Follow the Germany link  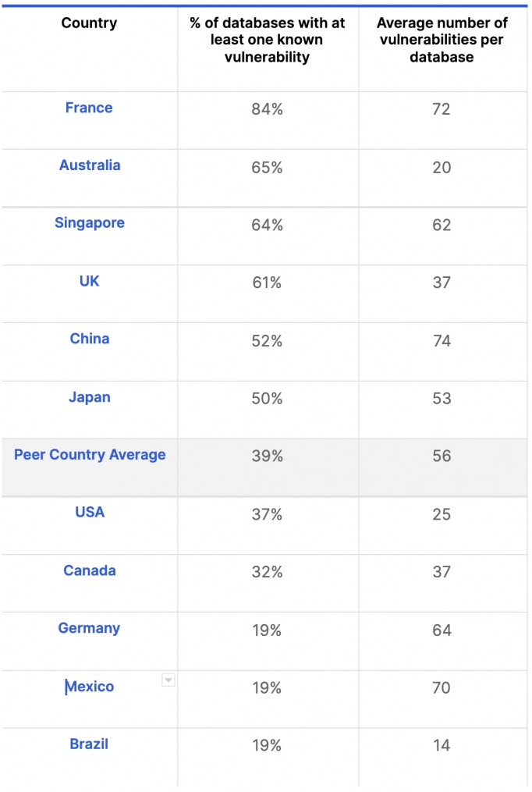90,628
